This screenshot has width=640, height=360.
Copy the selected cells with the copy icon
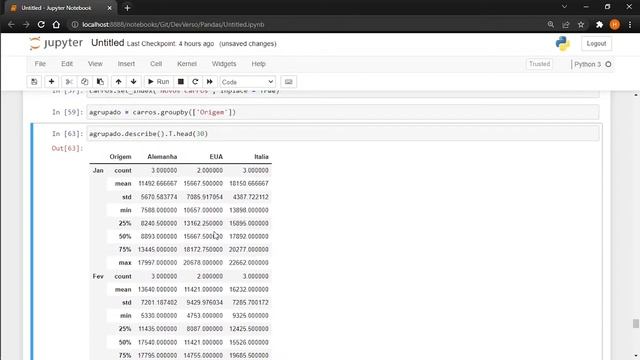click(x=84, y=82)
